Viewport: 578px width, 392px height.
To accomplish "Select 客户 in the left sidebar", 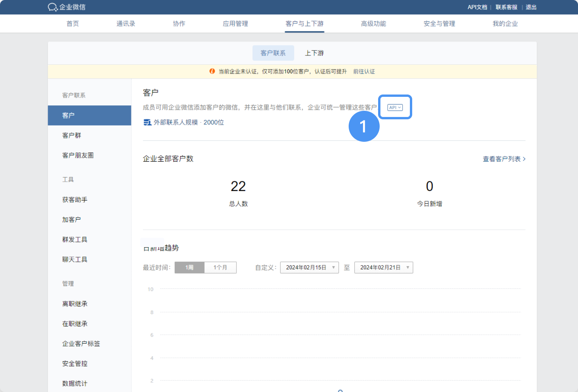I will [89, 115].
